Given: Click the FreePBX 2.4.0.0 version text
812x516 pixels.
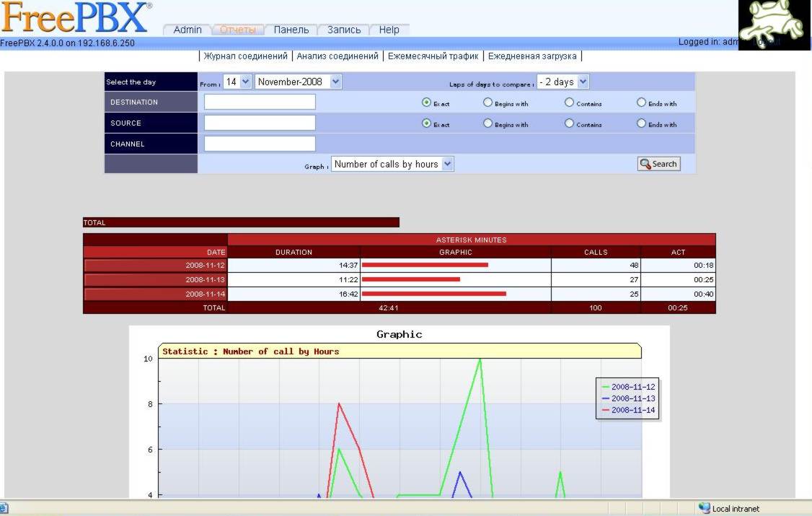Looking at the screenshot, I should point(67,43).
